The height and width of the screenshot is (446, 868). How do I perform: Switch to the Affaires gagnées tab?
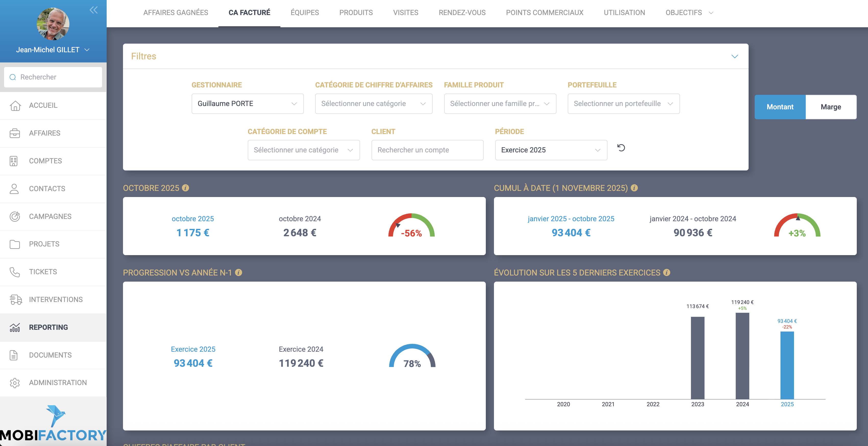point(176,12)
